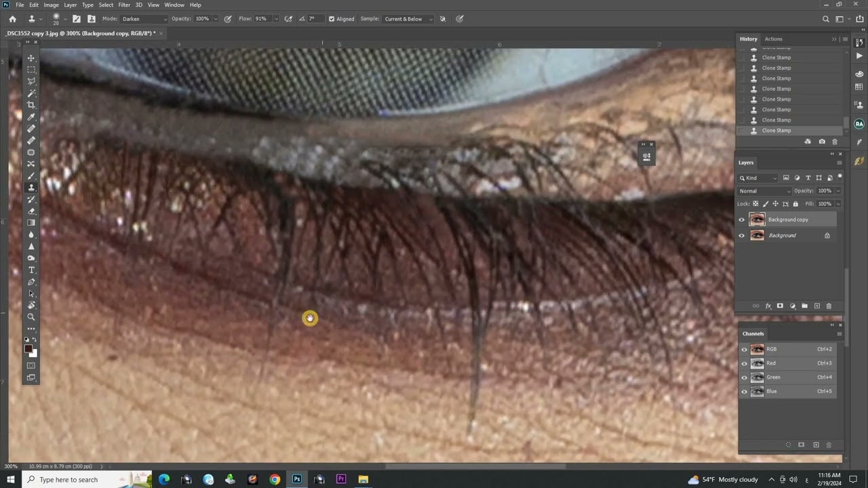The height and width of the screenshot is (488, 868).
Task: Open the layer Opacity slider arrow
Action: 838,191
